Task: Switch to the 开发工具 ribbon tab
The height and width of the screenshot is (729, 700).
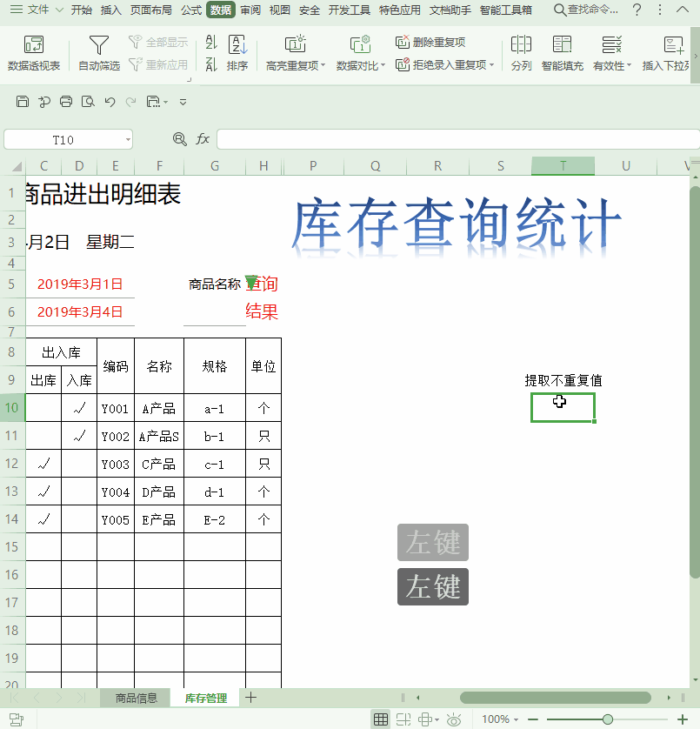Action: click(x=350, y=10)
